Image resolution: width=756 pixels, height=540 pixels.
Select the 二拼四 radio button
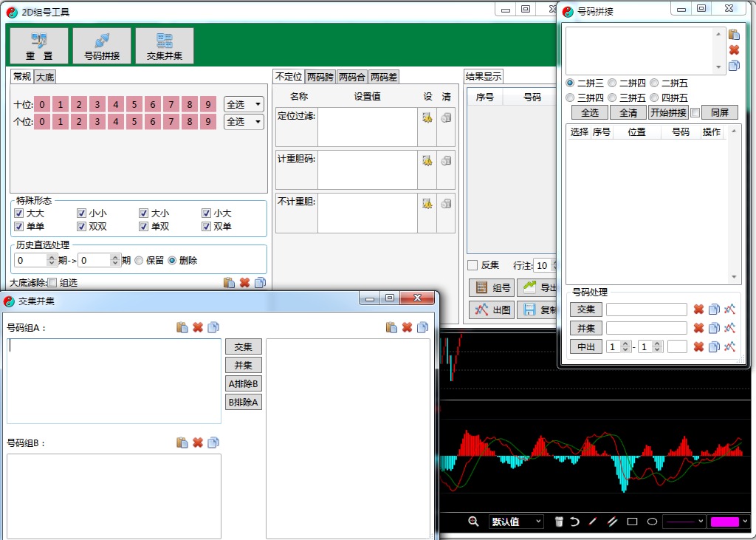pyautogui.click(x=612, y=83)
